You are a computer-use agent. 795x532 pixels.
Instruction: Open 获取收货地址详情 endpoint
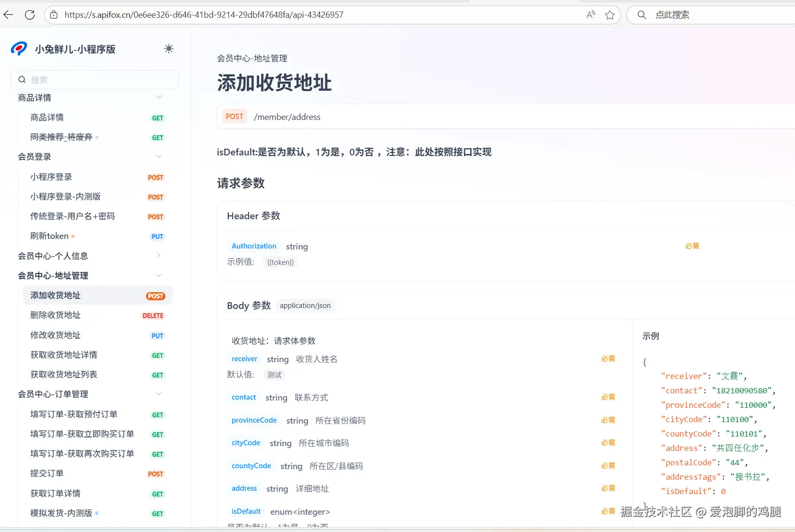[x=97, y=355]
